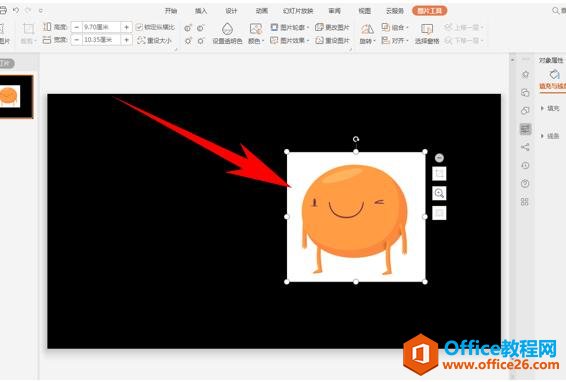The height and width of the screenshot is (382, 566).
Task: Expand the 填充 fill section
Action: (550, 108)
